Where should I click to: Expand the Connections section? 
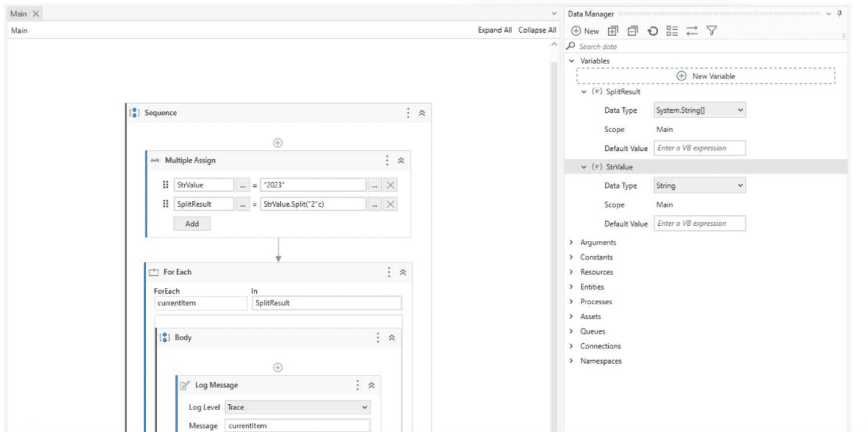571,346
